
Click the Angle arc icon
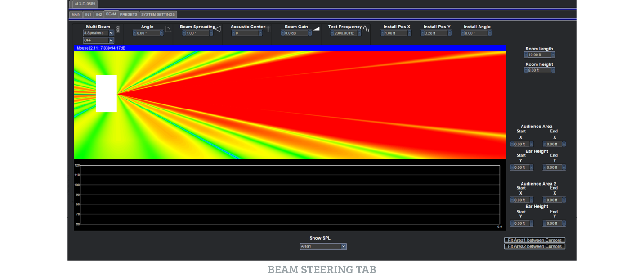click(168, 29)
